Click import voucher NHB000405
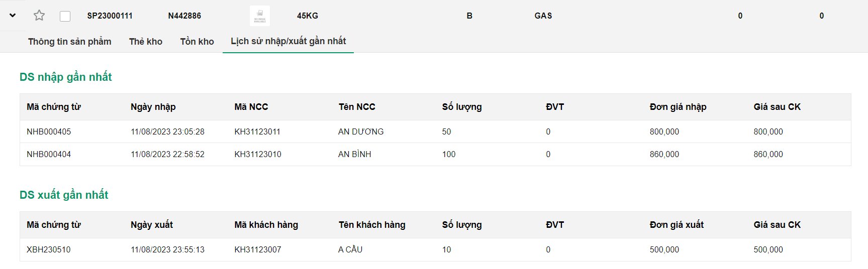Viewport: 868px width, 269px height. tap(49, 131)
